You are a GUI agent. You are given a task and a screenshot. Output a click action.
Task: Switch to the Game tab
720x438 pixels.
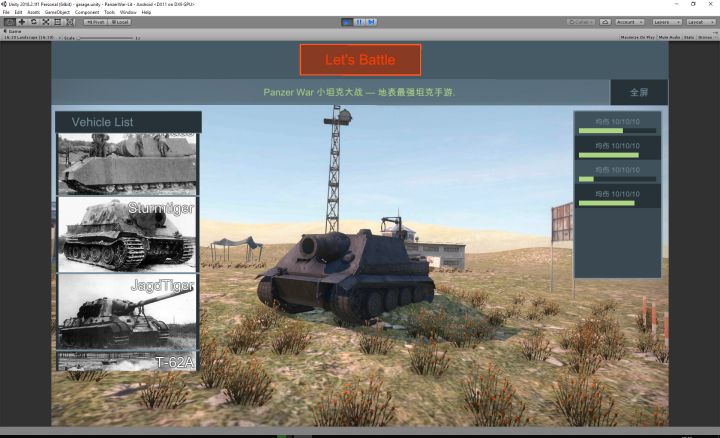click(x=13, y=31)
